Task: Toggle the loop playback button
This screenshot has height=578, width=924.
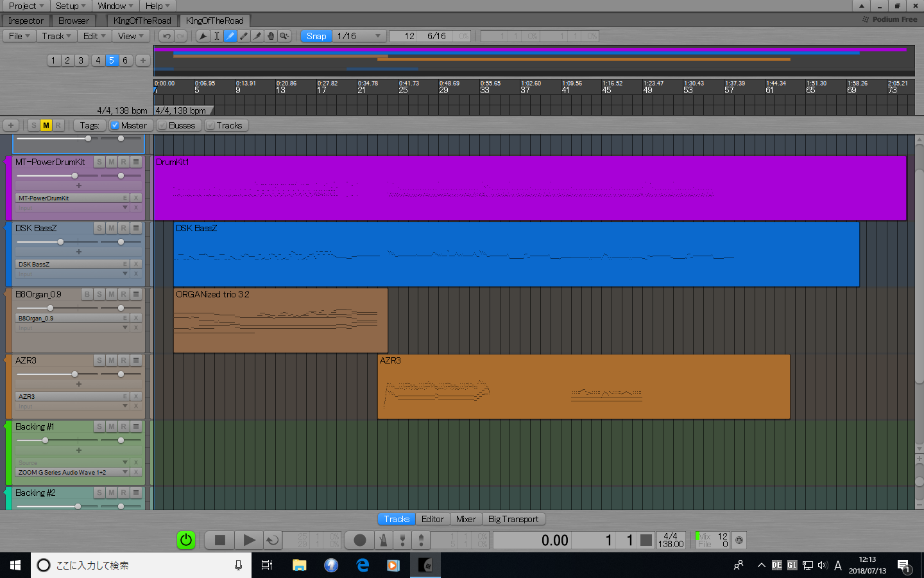Action: pos(273,540)
